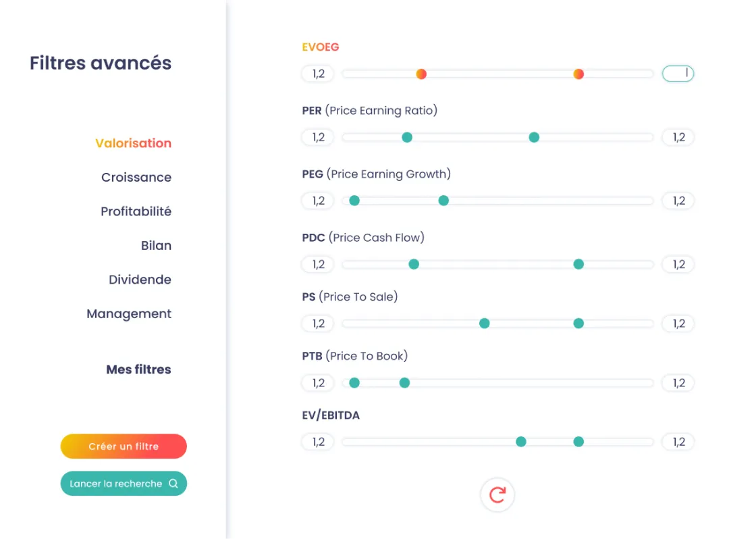Click the value field left of the PER slider
The width and height of the screenshot is (756, 539).
point(317,137)
